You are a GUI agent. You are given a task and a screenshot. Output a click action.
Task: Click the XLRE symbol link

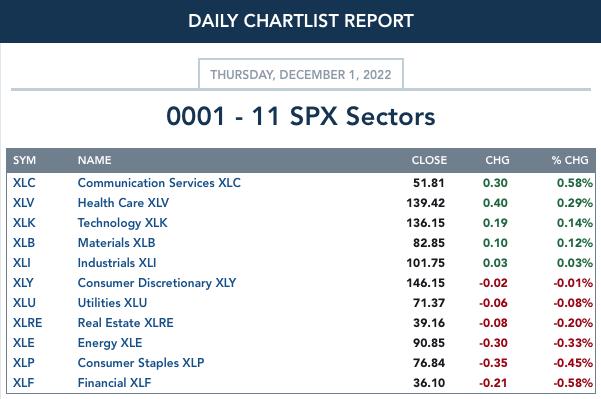(x=28, y=323)
